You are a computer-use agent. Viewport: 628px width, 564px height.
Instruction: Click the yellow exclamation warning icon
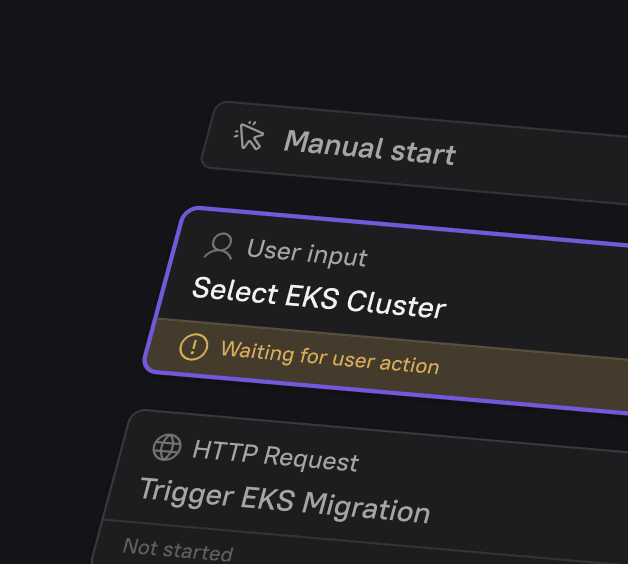193,347
